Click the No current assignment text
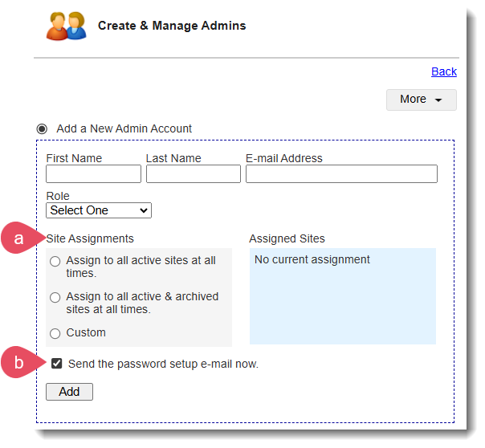 (312, 259)
